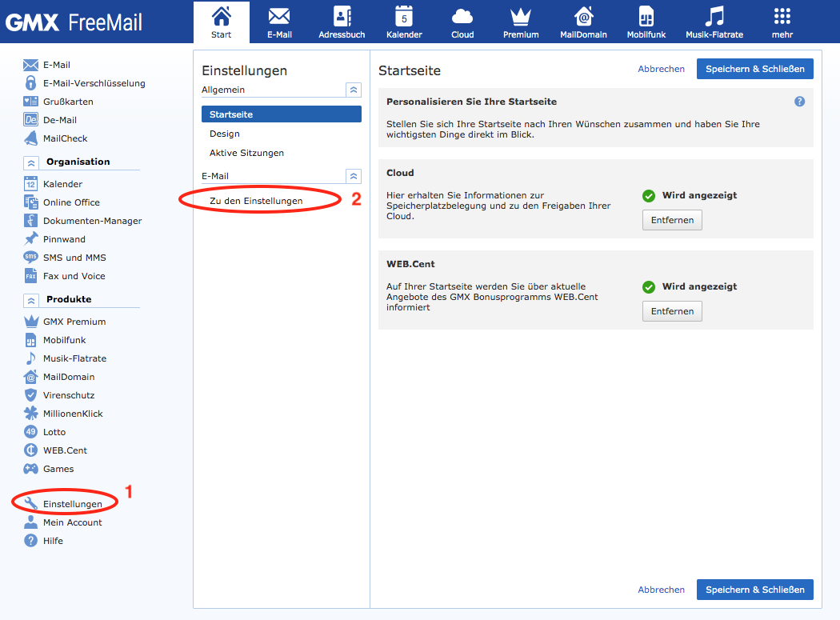Click the Musik-Flatrate note icon in top bar
Viewport: 840px width, 620px height.
[714, 18]
